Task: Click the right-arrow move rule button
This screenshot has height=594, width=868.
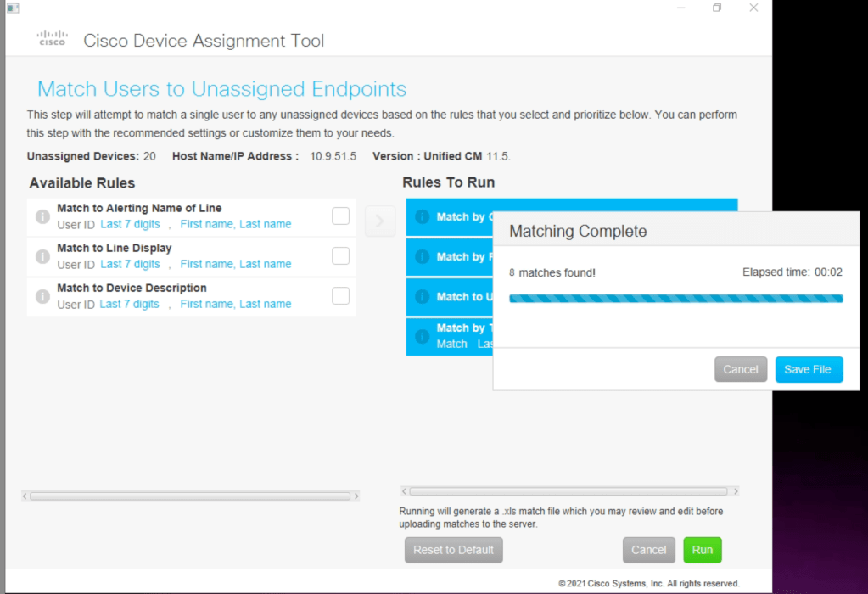Action: (x=380, y=221)
